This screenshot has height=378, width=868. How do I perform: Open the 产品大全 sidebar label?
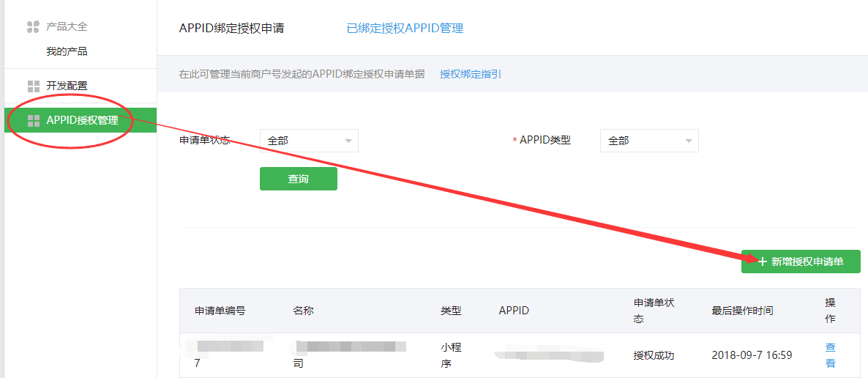[67, 27]
